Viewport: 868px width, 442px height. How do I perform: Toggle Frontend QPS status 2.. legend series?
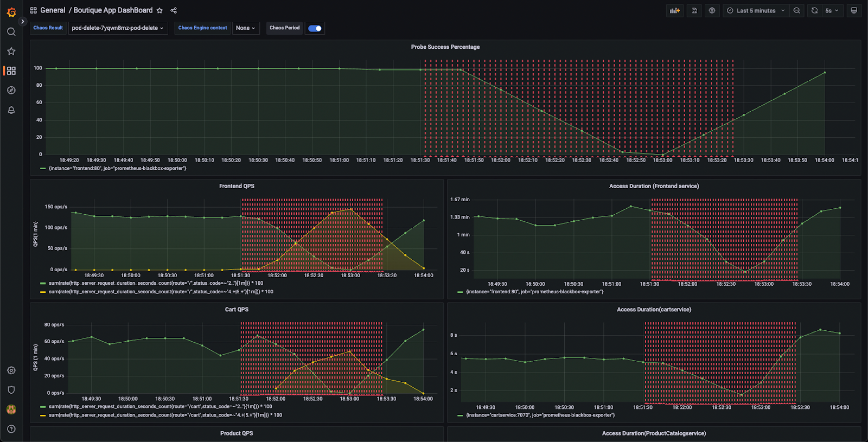click(x=156, y=283)
